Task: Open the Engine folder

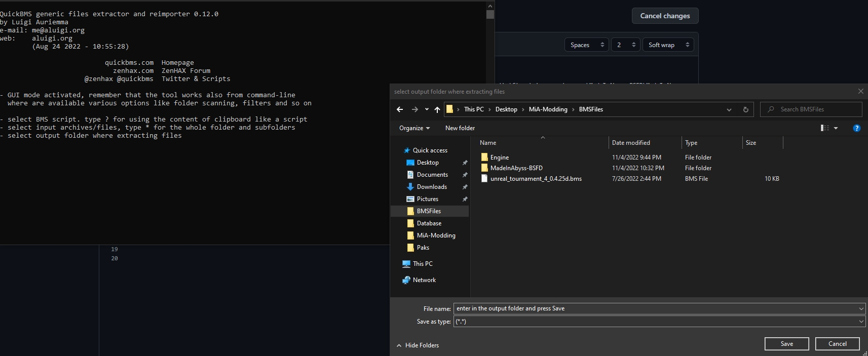Action: click(x=499, y=157)
